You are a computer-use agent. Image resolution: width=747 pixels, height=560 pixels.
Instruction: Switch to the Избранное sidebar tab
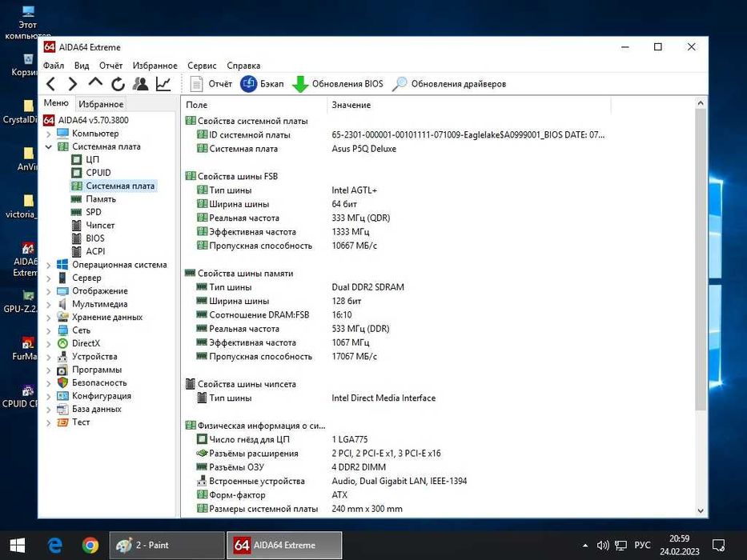point(101,104)
